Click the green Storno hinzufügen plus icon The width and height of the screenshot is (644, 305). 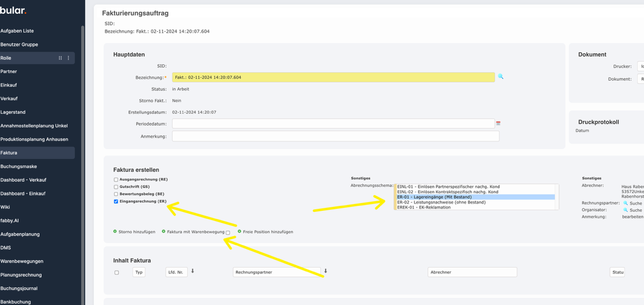tap(115, 232)
